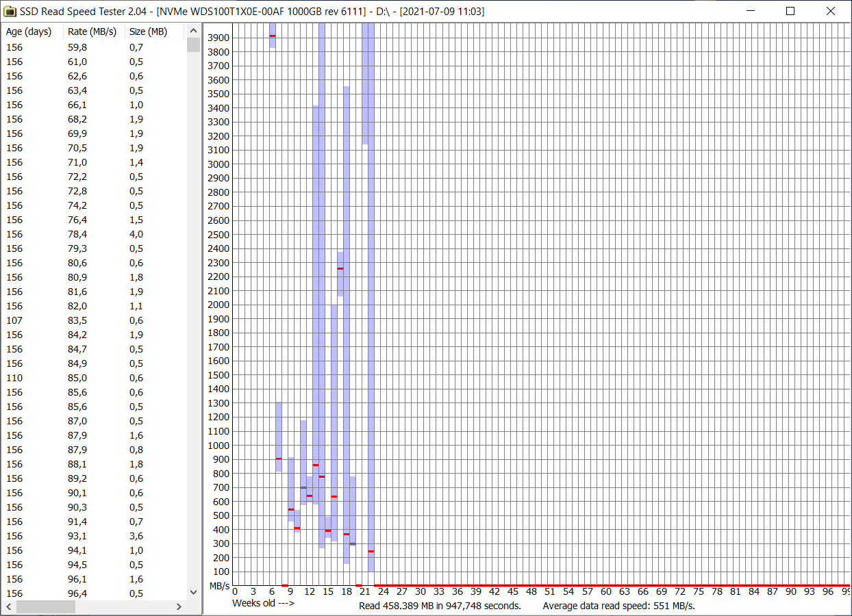This screenshot has height=616, width=852.
Task: Select the row with rate 61,0
Action: click(94, 62)
